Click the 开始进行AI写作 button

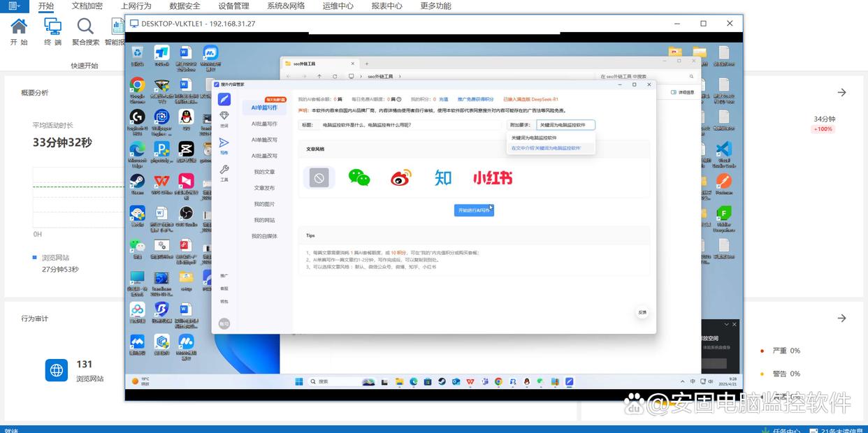[474, 210]
